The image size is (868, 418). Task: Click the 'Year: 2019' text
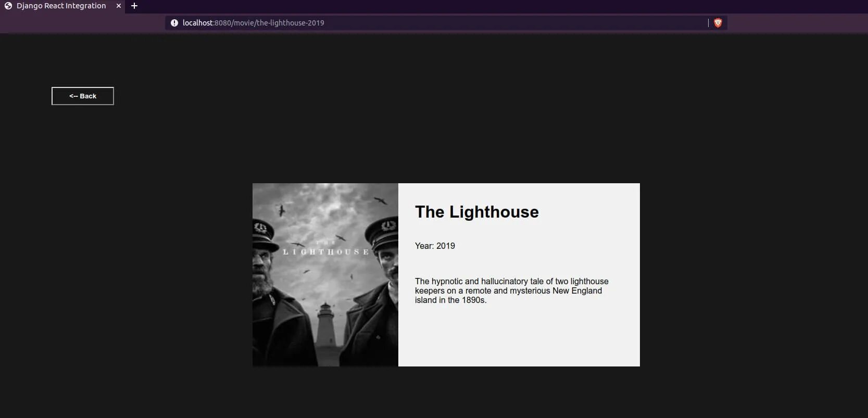point(435,246)
